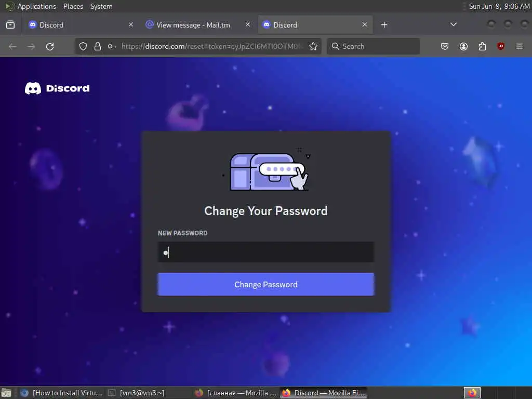Close the active Discord reset tab
Viewport: 532px width, 399px height.
[x=364, y=25]
